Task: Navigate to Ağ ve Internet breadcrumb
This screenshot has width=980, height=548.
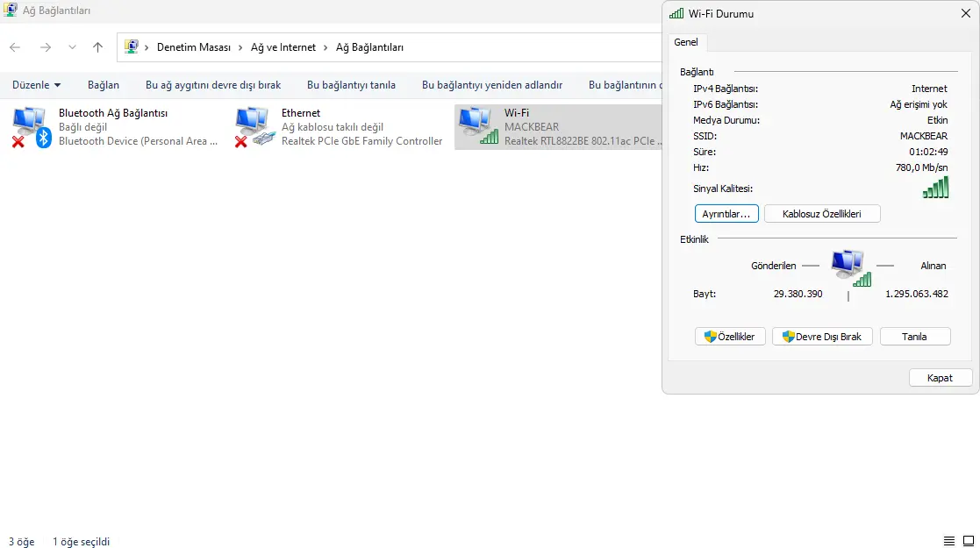Action: (x=283, y=47)
